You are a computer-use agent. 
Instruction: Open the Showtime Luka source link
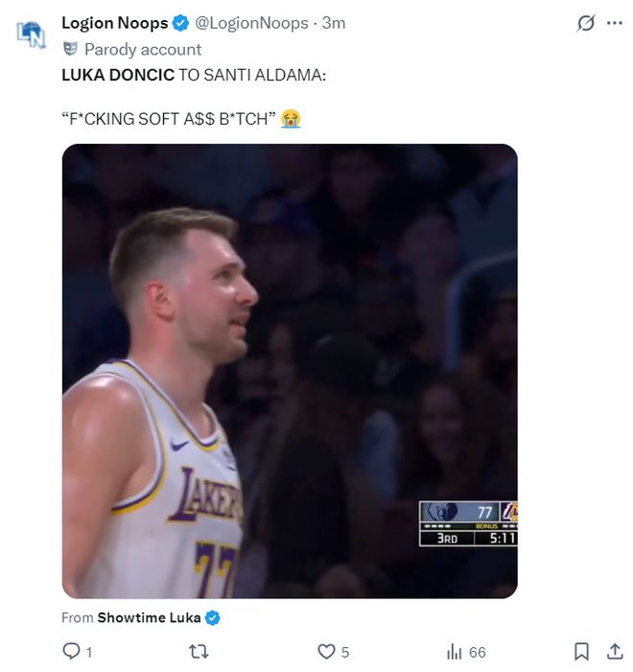tap(149, 617)
